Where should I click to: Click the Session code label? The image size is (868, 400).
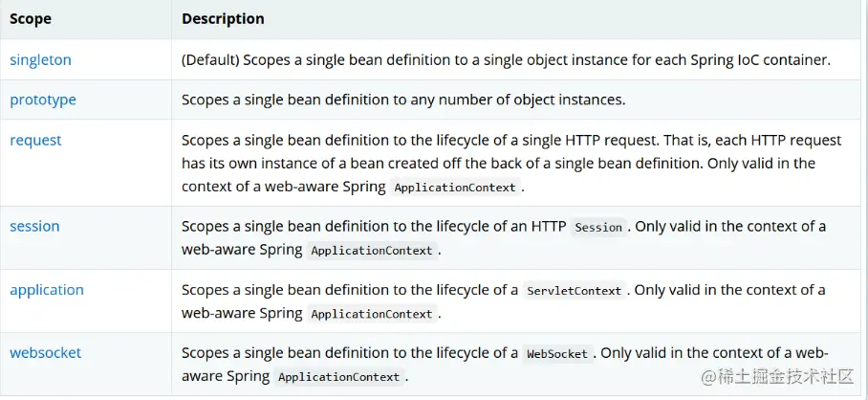[x=599, y=228]
